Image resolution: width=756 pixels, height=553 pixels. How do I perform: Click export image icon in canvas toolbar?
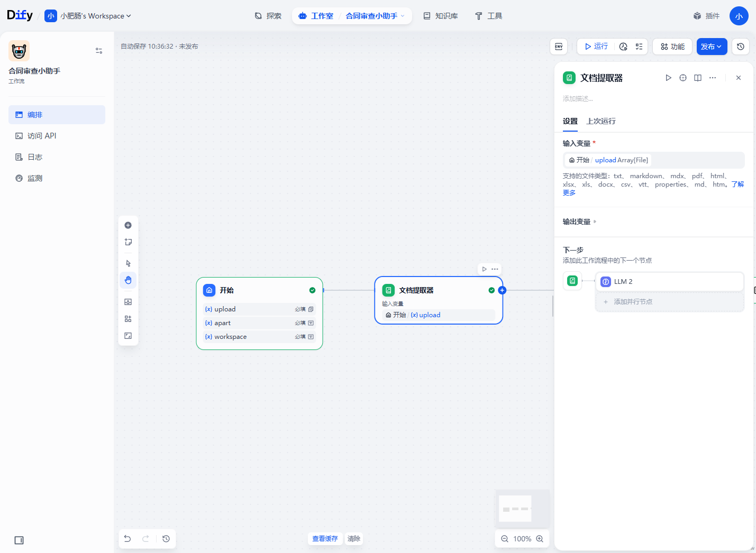click(128, 302)
